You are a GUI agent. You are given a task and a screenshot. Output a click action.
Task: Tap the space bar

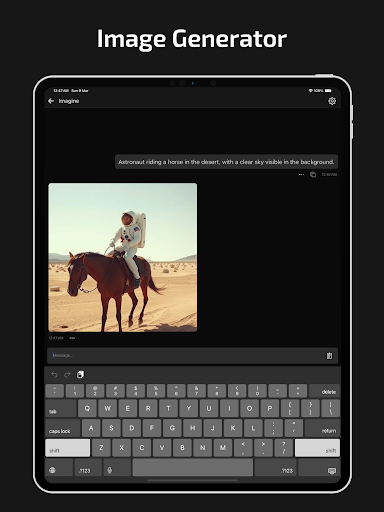193,468
